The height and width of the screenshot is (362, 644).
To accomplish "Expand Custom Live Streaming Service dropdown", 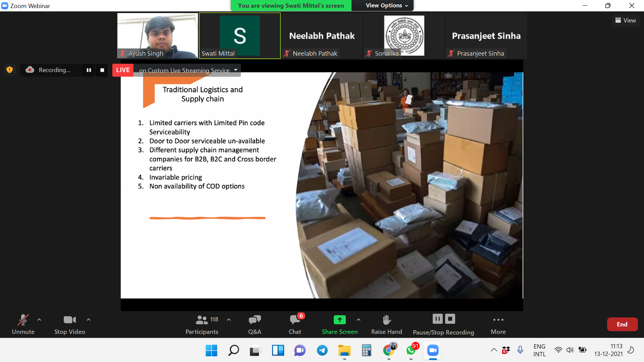I will [x=236, y=70].
